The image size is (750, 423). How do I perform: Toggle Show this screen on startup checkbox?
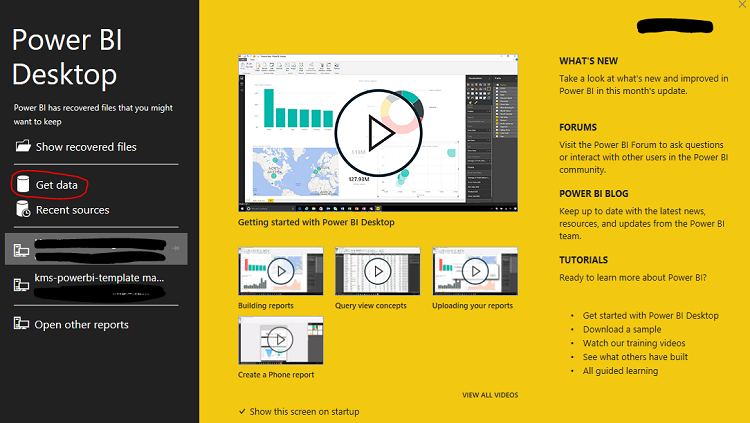(x=242, y=411)
